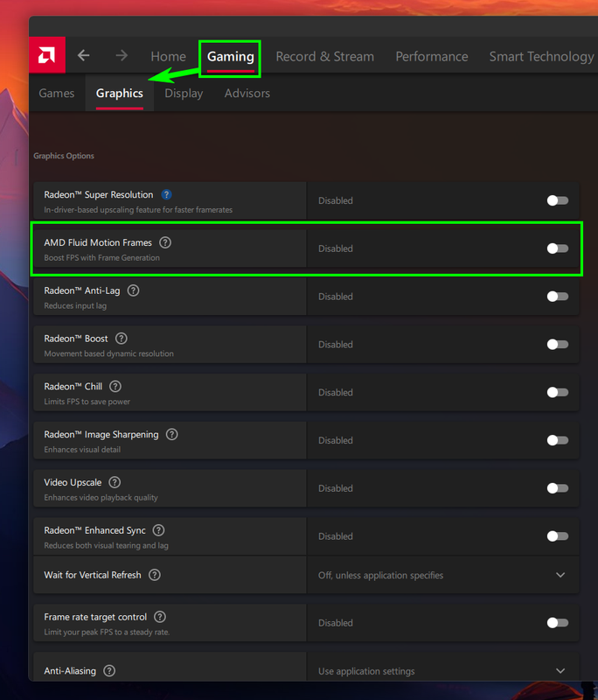
Task: Open Radeon Boost help icon
Action: tap(122, 339)
